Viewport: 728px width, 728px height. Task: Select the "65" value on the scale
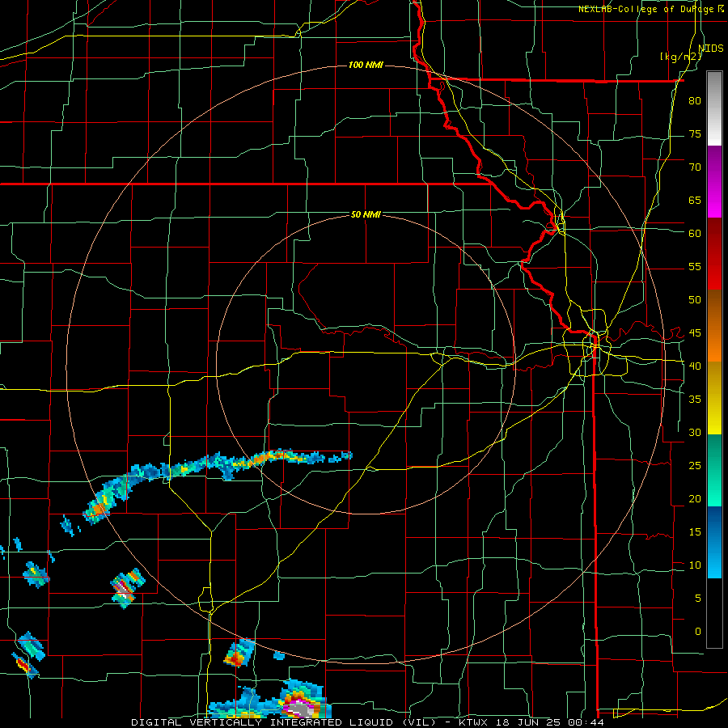[695, 200]
